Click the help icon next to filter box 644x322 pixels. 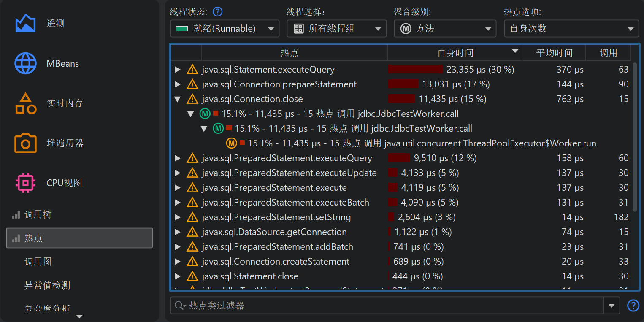coord(633,306)
